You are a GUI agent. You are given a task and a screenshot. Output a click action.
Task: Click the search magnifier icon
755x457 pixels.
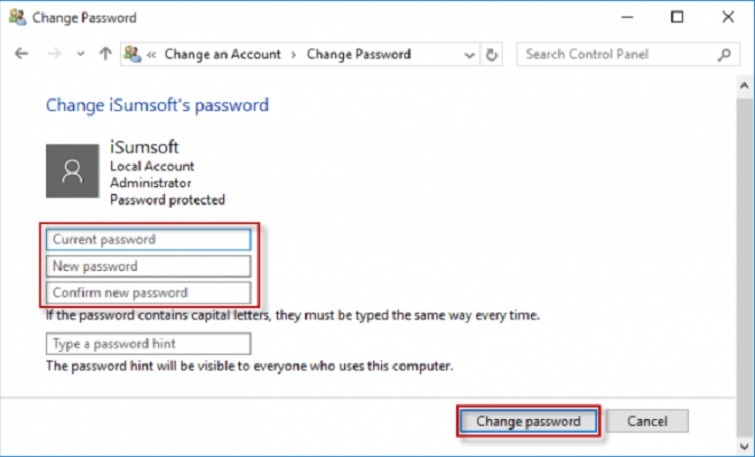click(723, 54)
